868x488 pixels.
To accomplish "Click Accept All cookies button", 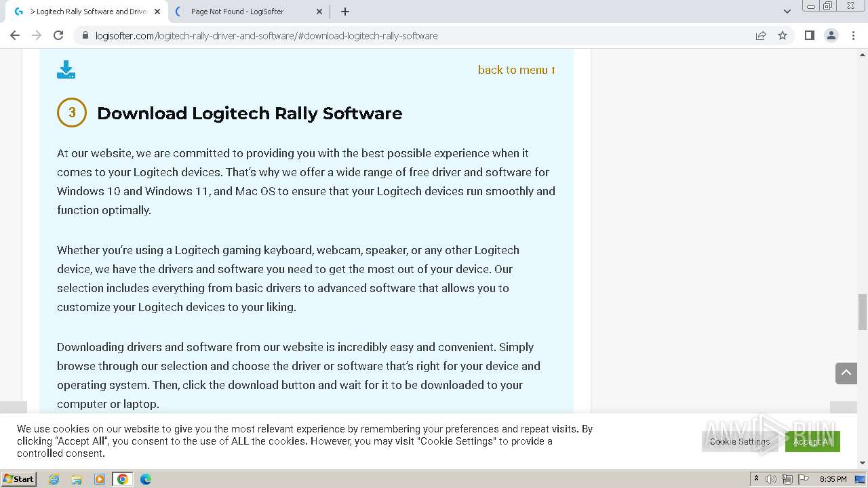I will [x=812, y=441].
